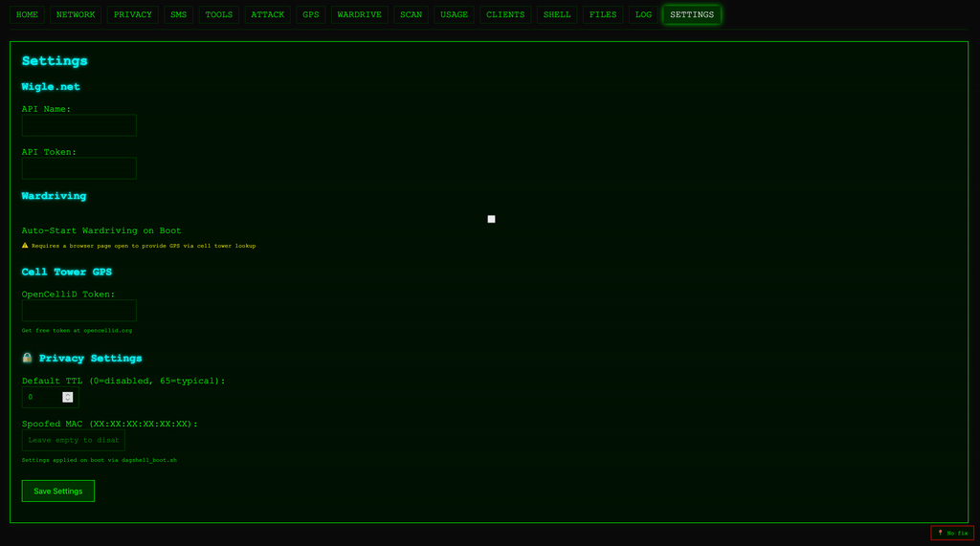Open the SMS tab
Image resolution: width=980 pixels, height=546 pixels.
pos(179,14)
